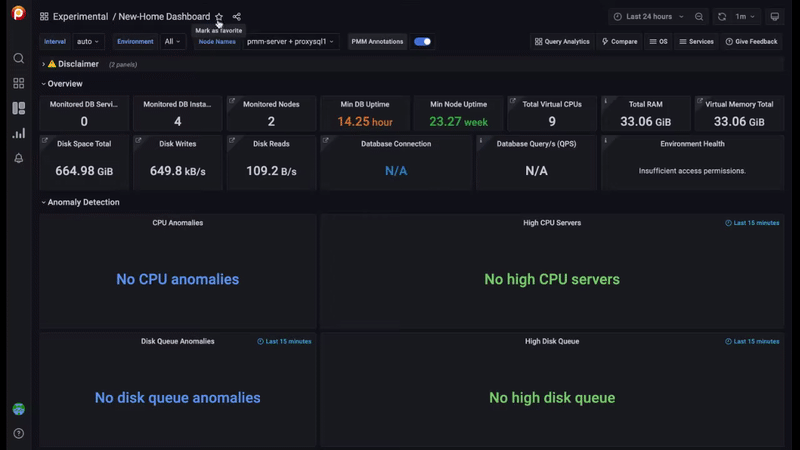Screen dimensions: 800x450
Task: Click the Query Analytics button
Action: point(562,42)
